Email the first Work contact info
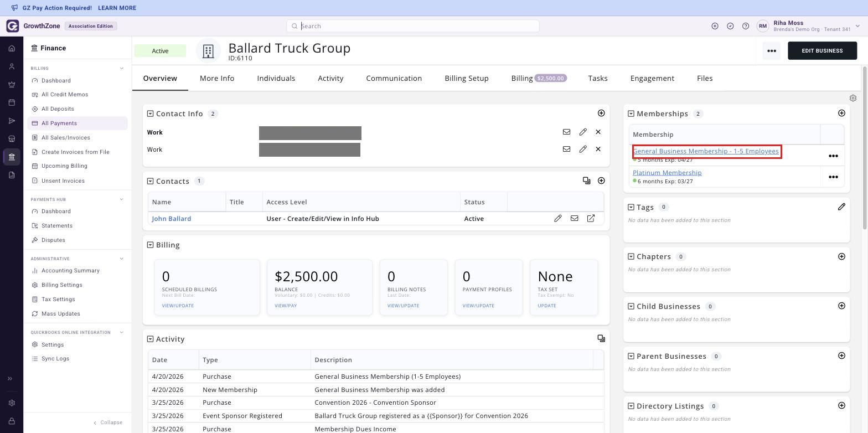Screen dimensions: 868x433 [566, 132]
